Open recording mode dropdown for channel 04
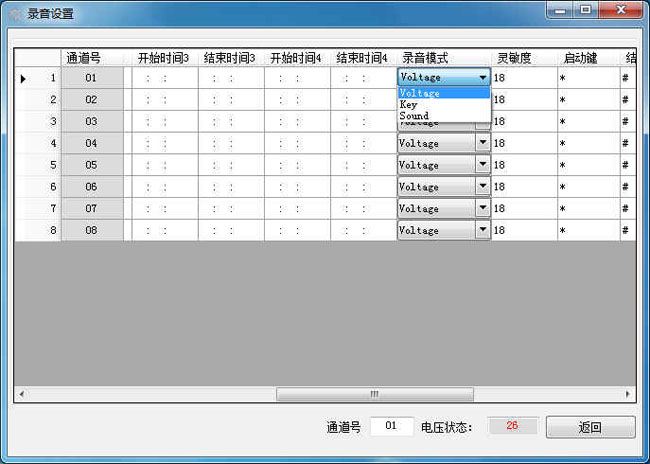 click(482, 143)
